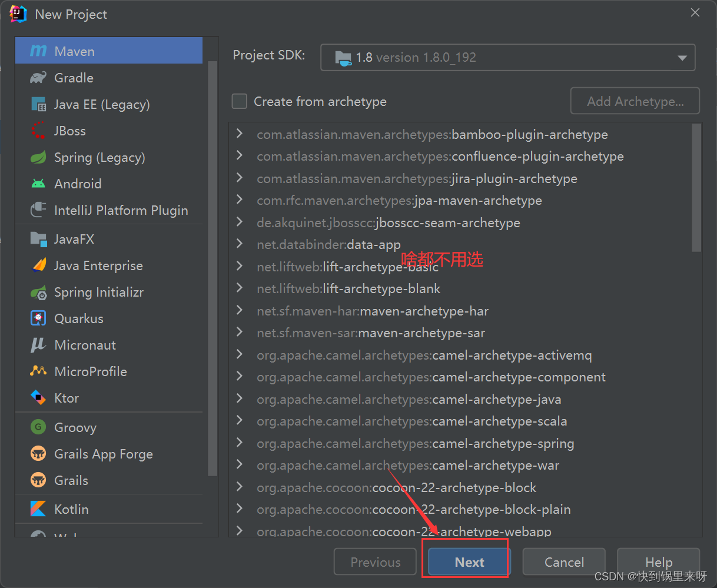Viewport: 717px width, 588px height.
Task: Click the Previous button
Action: pyautogui.click(x=376, y=562)
